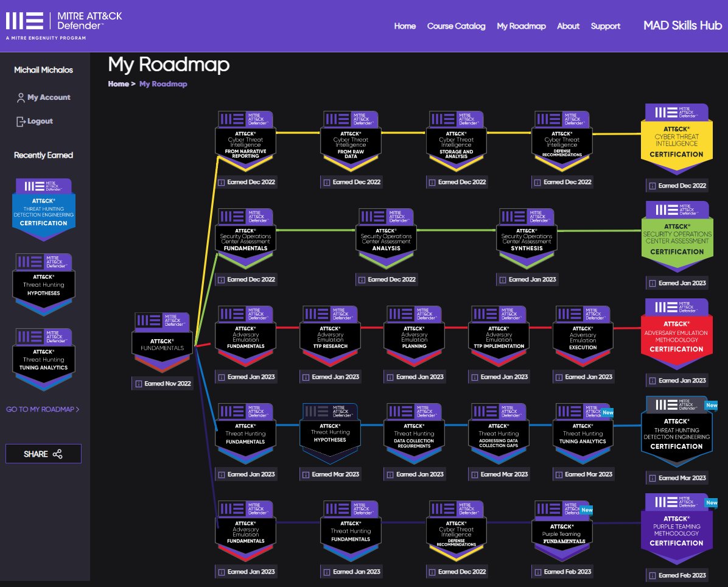728x587 pixels.
Task: Select CTI From Narrative Reporting badge
Action: pyautogui.click(x=245, y=141)
